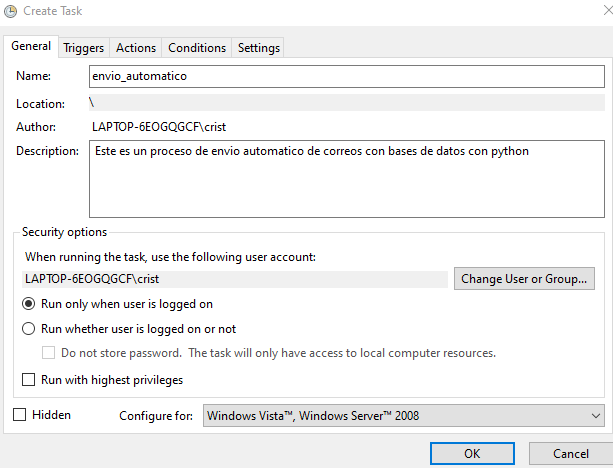The width and height of the screenshot is (613, 468).
Task: Open the Triggers tab
Action: tap(83, 47)
